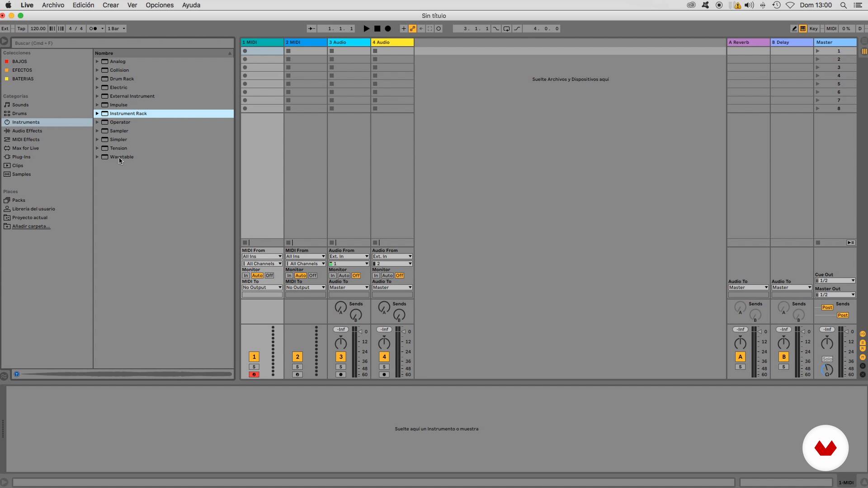Click the Tap tempo button
Screen dimensions: 868x488
click(21, 28)
